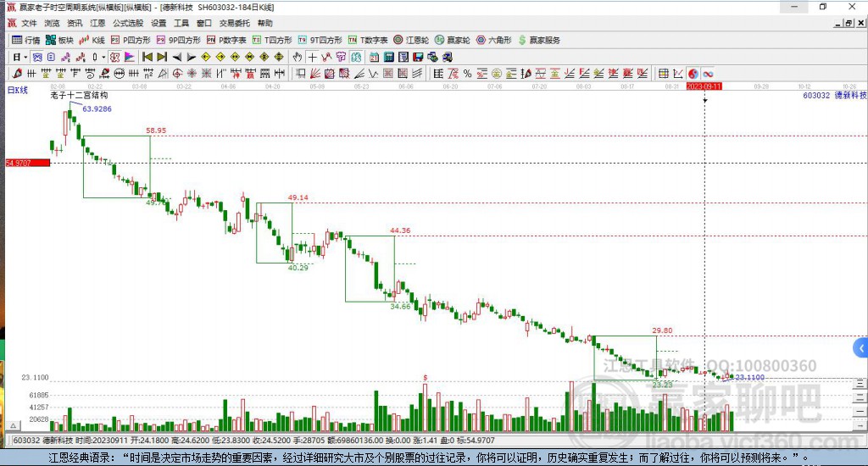The width and height of the screenshot is (868, 466).
Task: Click the 2023-09-11 date marker
Action: [x=704, y=86]
